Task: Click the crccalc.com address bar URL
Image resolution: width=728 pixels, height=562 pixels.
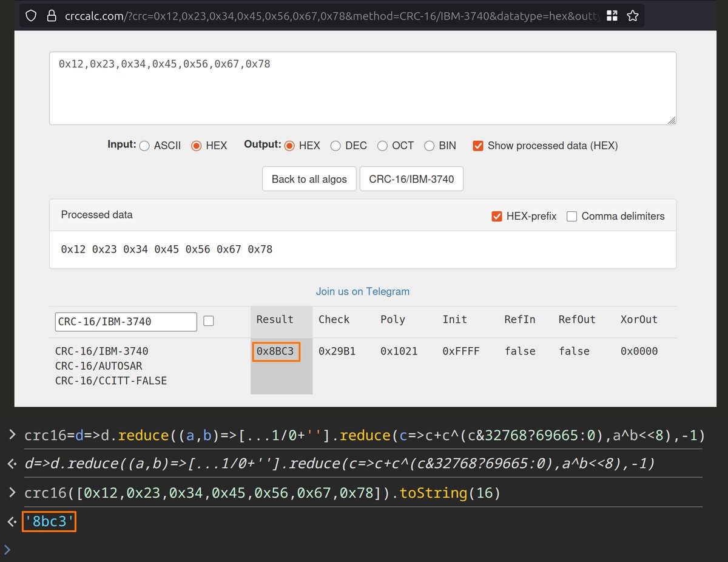Action: point(332,16)
